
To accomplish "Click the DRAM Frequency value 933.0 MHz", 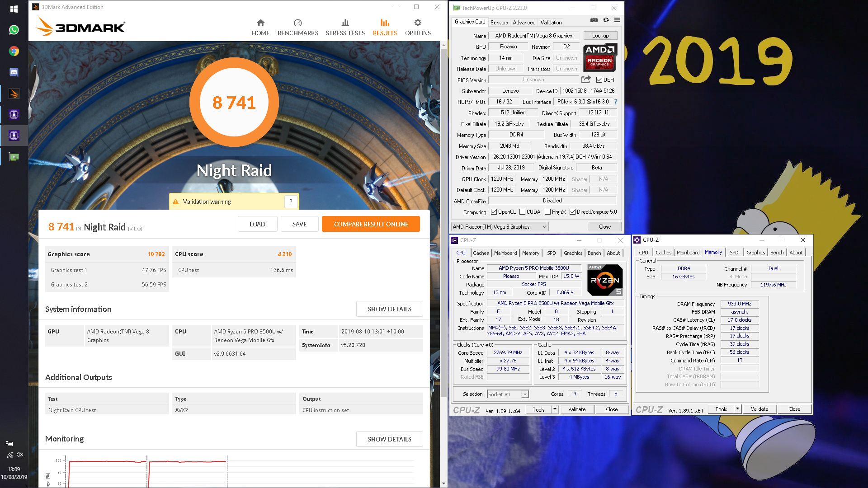I will click(x=739, y=304).
